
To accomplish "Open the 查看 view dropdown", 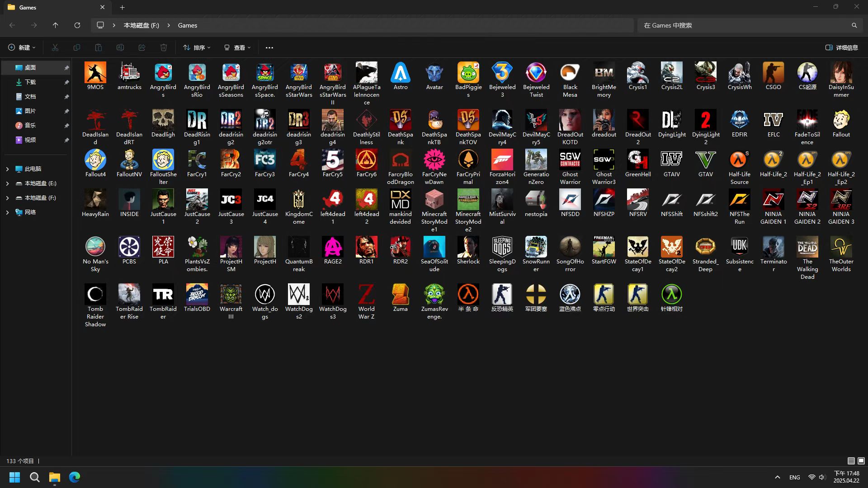I will pyautogui.click(x=237, y=47).
